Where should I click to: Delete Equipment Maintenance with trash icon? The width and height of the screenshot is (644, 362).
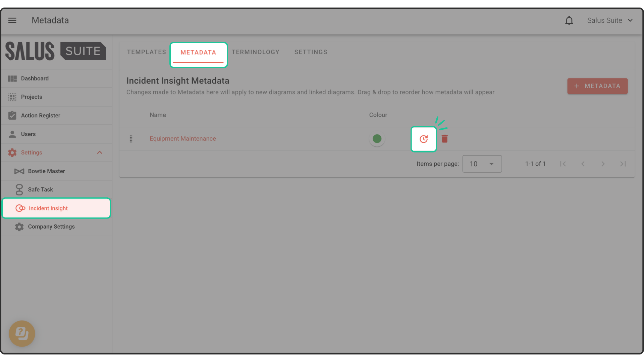(x=444, y=139)
